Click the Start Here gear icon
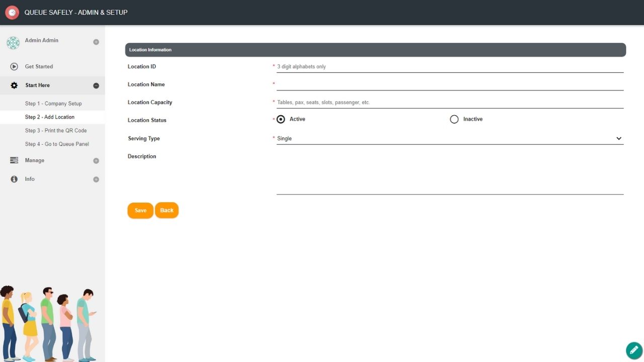644x362 pixels. [14, 85]
